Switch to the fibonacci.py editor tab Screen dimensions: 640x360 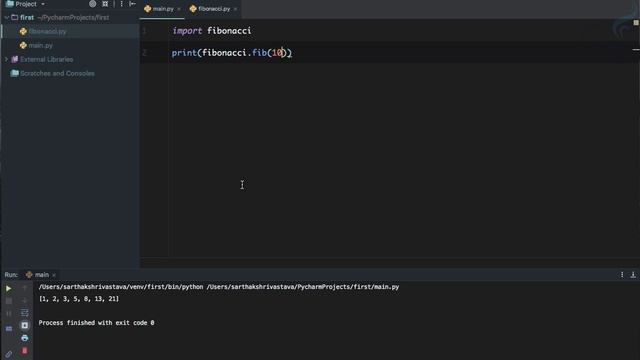214,9
